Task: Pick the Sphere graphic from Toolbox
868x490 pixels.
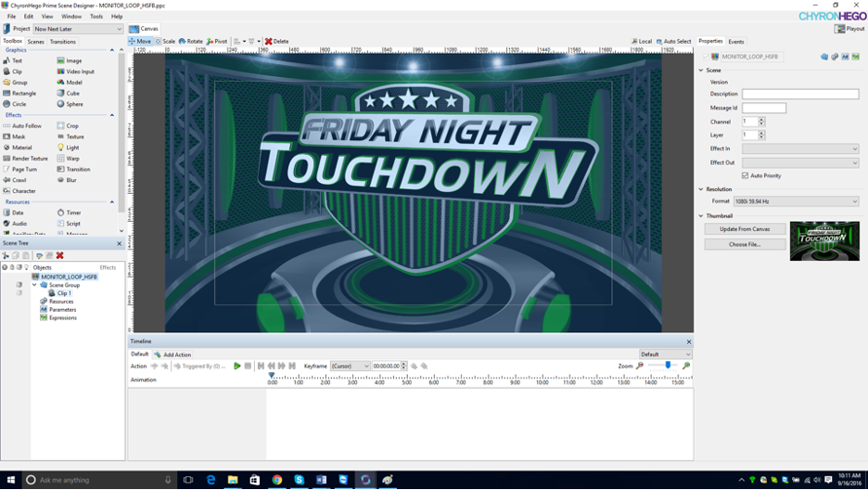Action: pyautogui.click(x=73, y=104)
